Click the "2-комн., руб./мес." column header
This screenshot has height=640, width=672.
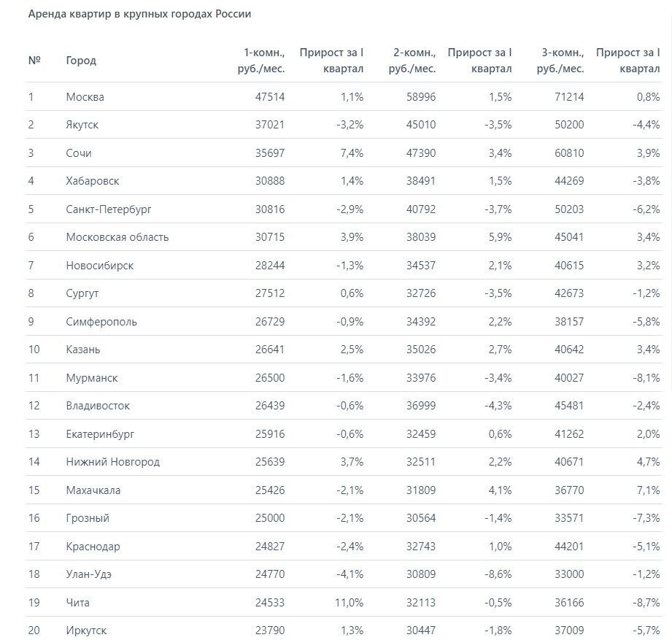click(413, 61)
